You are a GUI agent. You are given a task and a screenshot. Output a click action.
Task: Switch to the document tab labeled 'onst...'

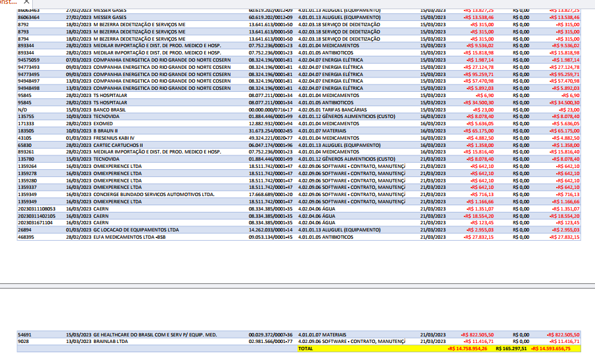[x=9, y=3]
